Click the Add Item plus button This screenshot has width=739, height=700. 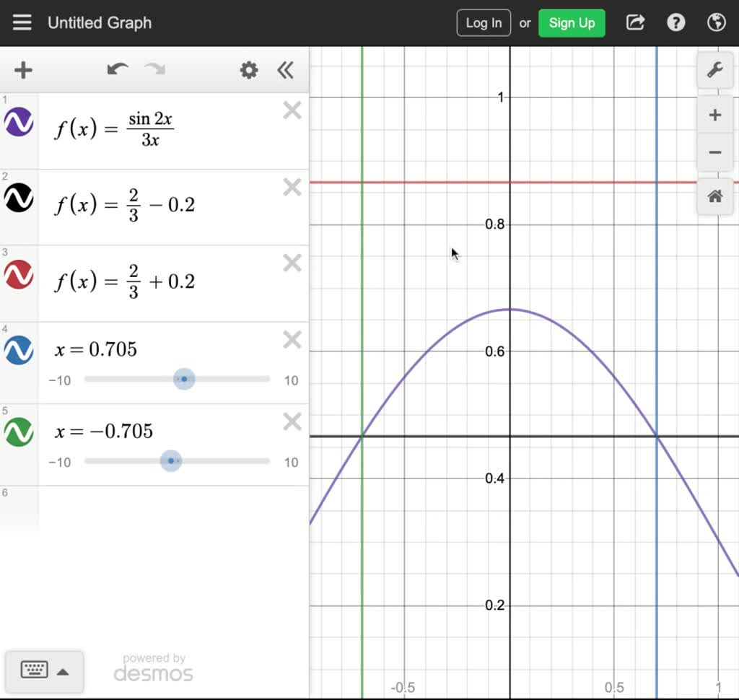[x=23, y=70]
